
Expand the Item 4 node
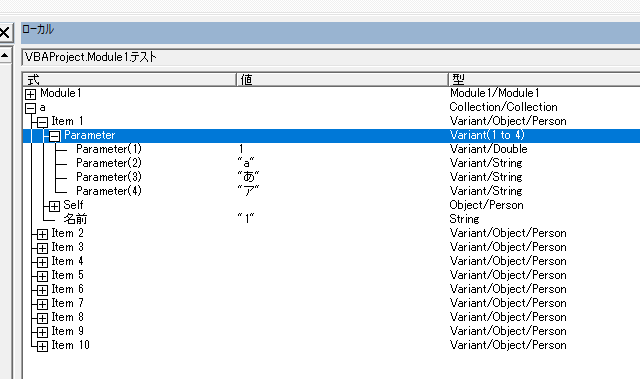tap(42, 262)
